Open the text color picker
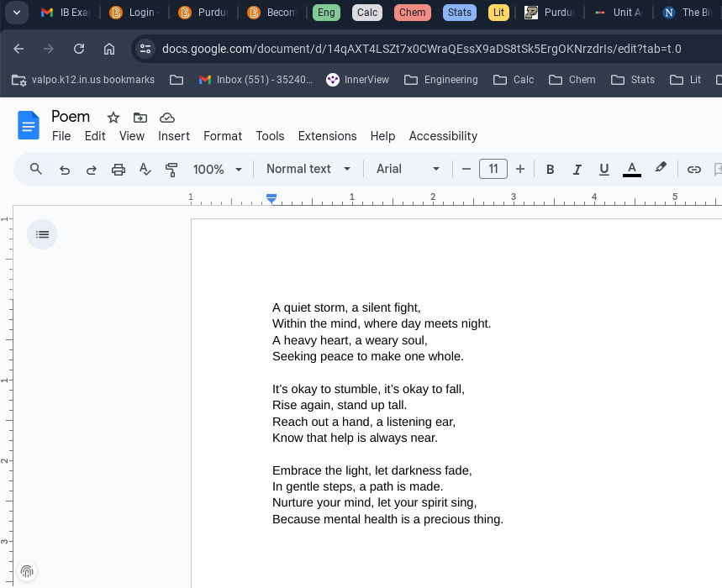 [632, 170]
